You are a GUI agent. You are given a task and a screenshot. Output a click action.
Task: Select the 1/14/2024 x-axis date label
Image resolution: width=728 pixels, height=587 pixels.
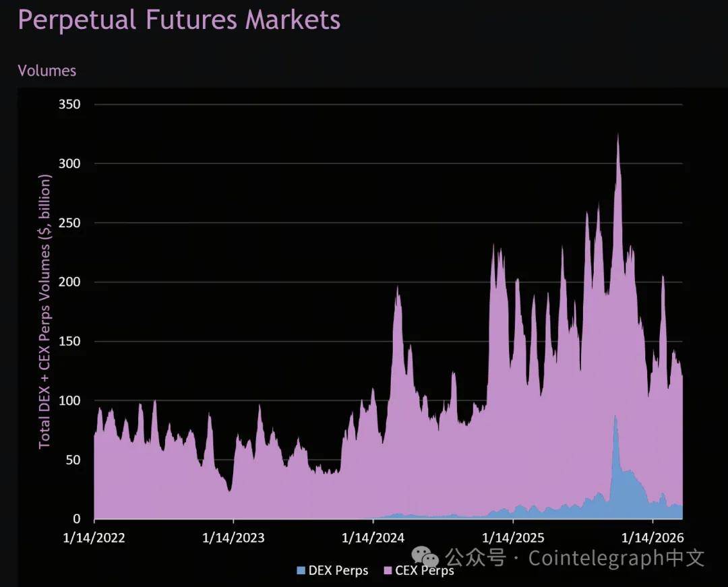tap(373, 537)
